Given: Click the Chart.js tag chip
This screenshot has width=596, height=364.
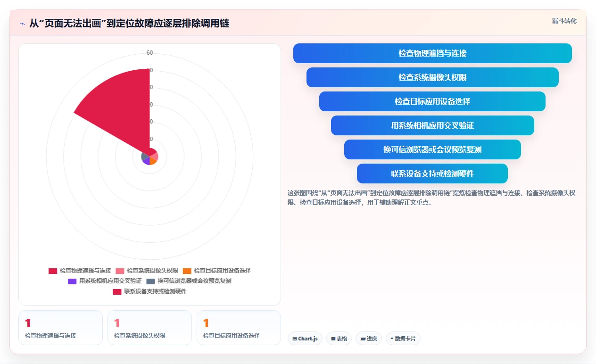Looking at the screenshot, I should (x=305, y=339).
